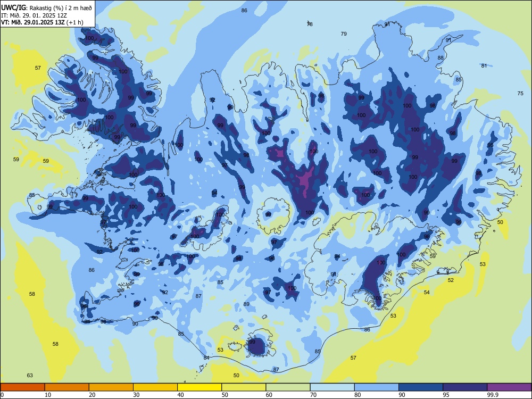This screenshot has width=532, height=399.
Task: Click the 60–70 light green legend swatch
Action: point(288,387)
